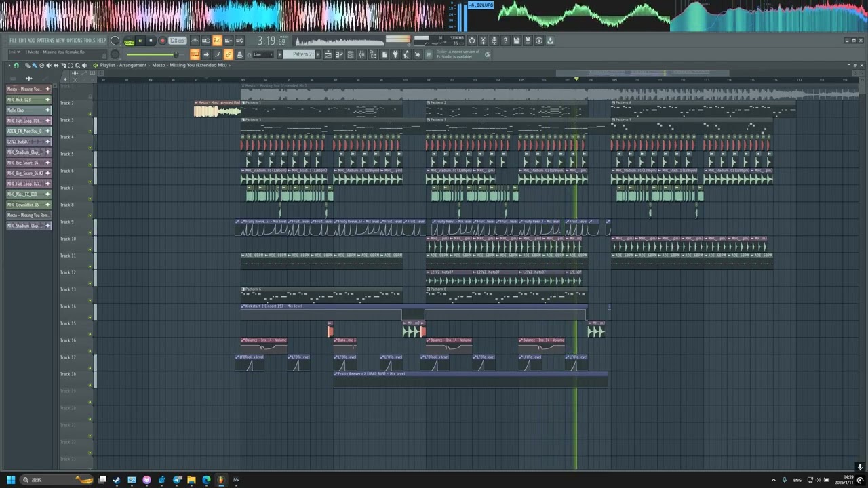This screenshot has height=488, width=868.
Task: Select ADEN_FX_MeetYou clip in the picker
Action: point(29,131)
